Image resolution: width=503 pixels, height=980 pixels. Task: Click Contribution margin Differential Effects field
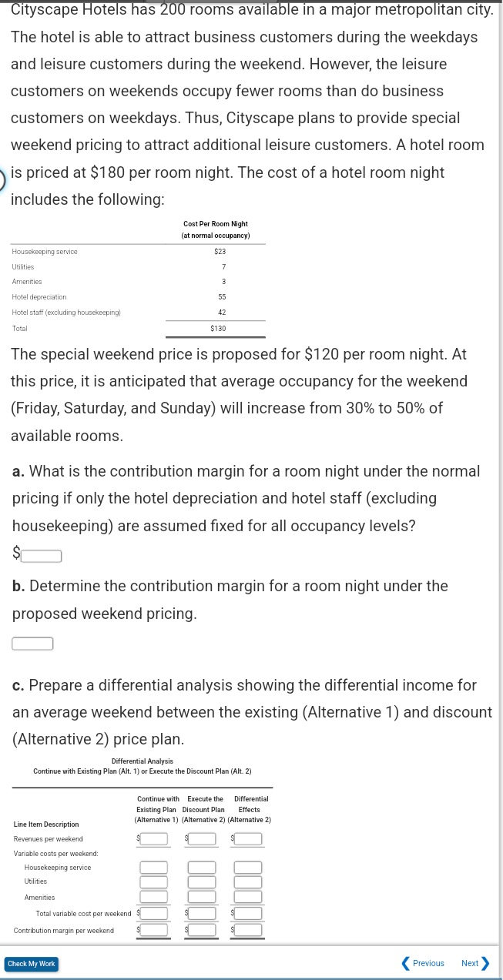(248, 928)
